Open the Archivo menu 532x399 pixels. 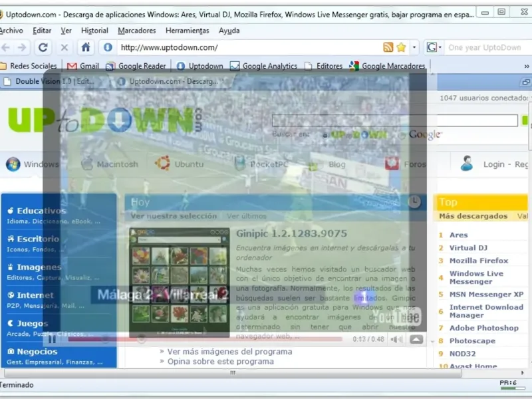pos(11,31)
